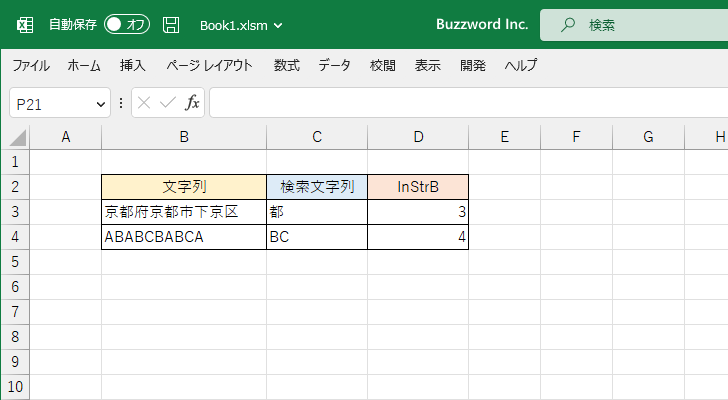Select row 3 header
728x400 pixels.
15,212
